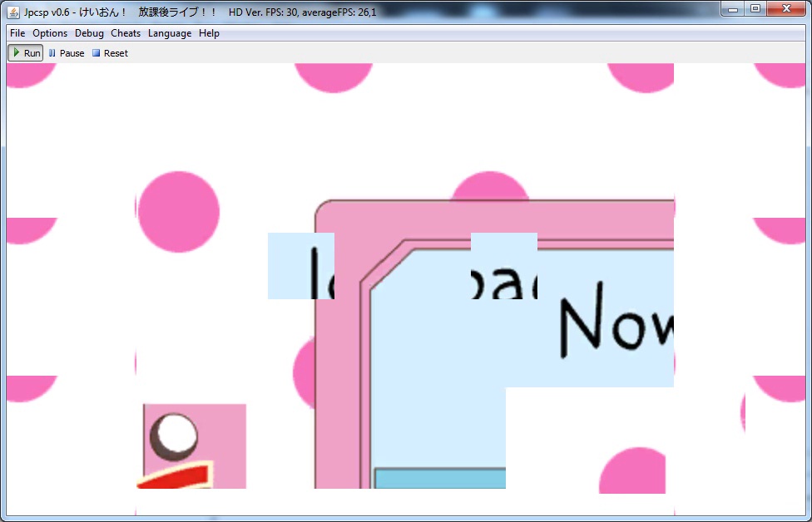The width and height of the screenshot is (812, 522).
Task: Open the Cheats menu
Action: point(126,33)
